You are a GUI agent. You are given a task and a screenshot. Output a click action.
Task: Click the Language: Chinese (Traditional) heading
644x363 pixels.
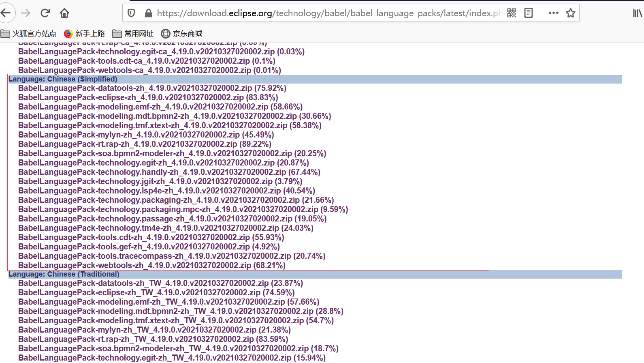pos(64,274)
